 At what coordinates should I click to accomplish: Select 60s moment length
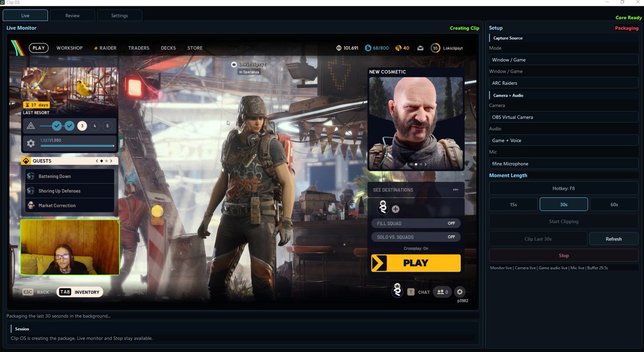pyautogui.click(x=614, y=204)
